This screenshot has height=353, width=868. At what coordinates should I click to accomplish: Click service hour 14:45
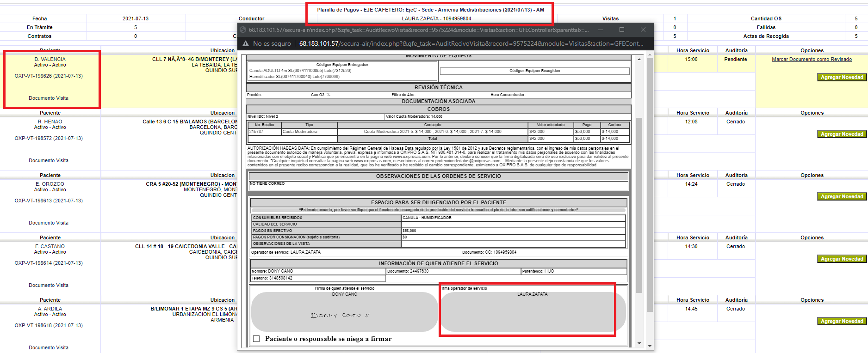point(691,309)
